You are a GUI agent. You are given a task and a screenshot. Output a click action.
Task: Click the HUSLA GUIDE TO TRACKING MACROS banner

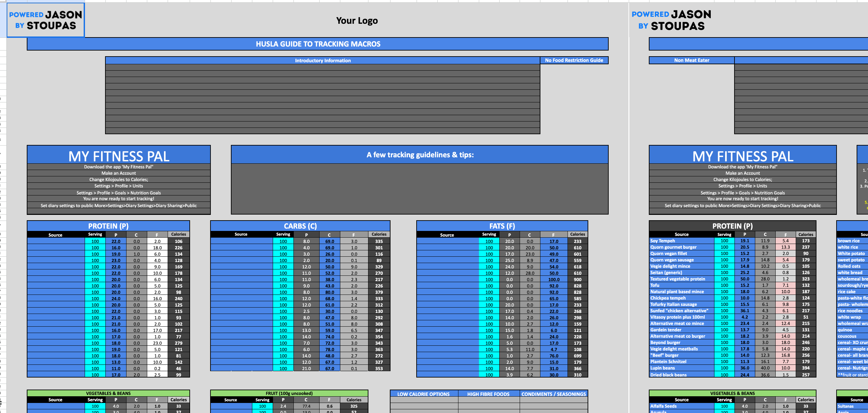(318, 44)
